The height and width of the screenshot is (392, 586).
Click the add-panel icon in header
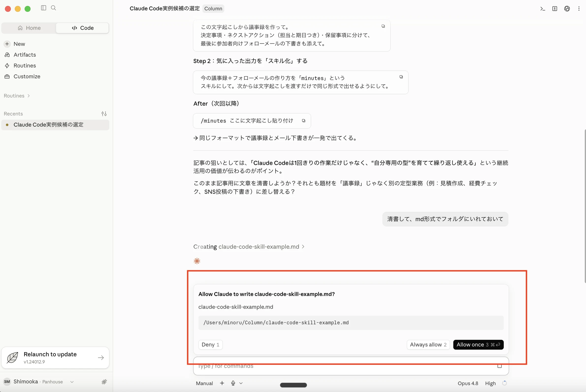(x=554, y=9)
